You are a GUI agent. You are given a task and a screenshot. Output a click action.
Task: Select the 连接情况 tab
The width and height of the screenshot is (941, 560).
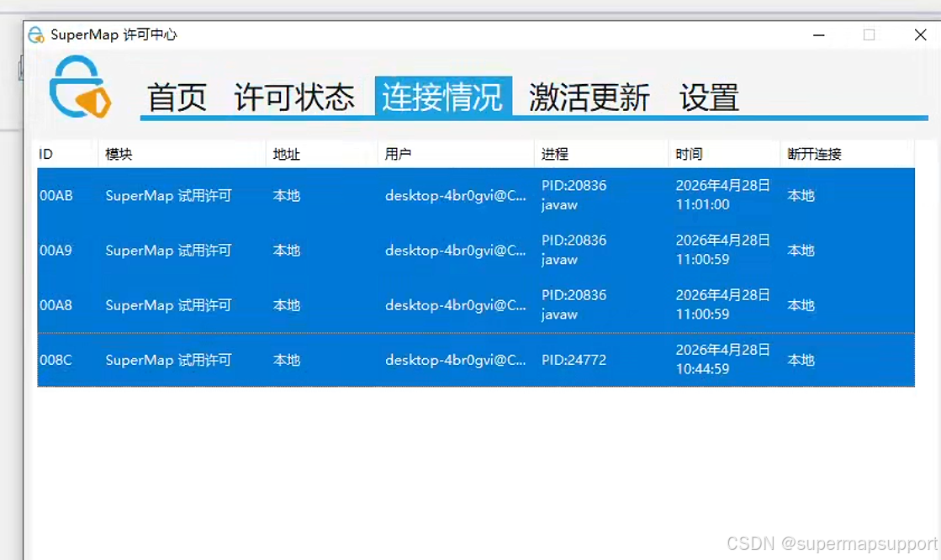point(443,96)
